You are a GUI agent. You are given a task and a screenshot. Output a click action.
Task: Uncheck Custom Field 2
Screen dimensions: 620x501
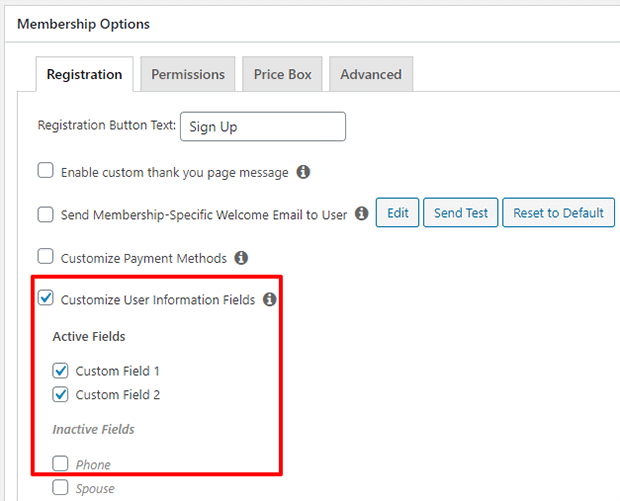tap(60, 394)
